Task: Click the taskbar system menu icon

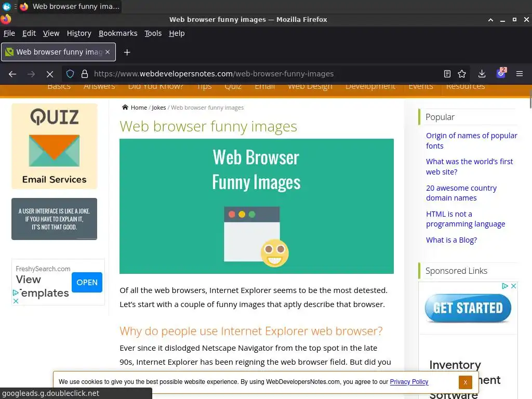Action: (6, 6)
